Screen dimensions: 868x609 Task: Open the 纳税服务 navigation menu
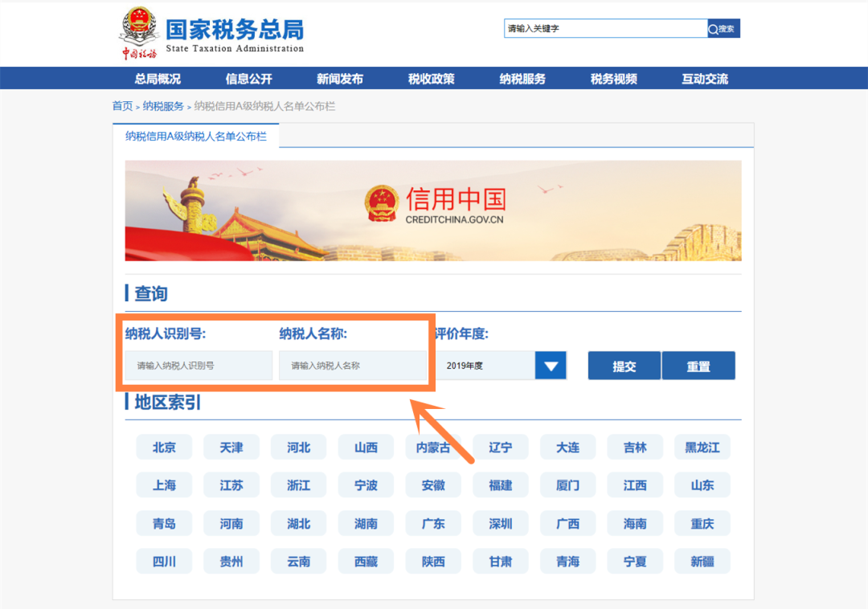pyautogui.click(x=522, y=79)
